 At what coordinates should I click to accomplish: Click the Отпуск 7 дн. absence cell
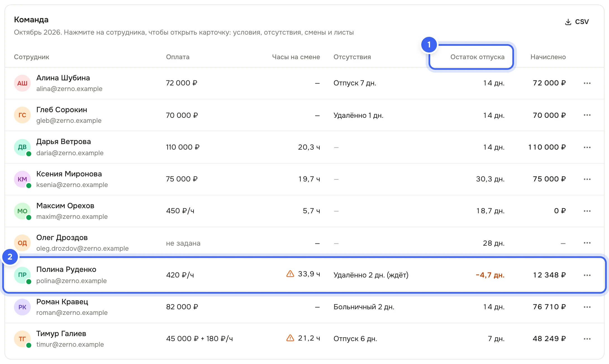point(355,83)
